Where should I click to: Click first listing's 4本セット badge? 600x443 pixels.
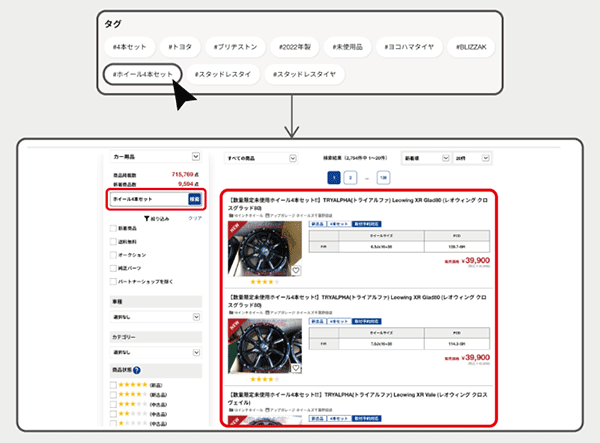[x=339, y=224]
